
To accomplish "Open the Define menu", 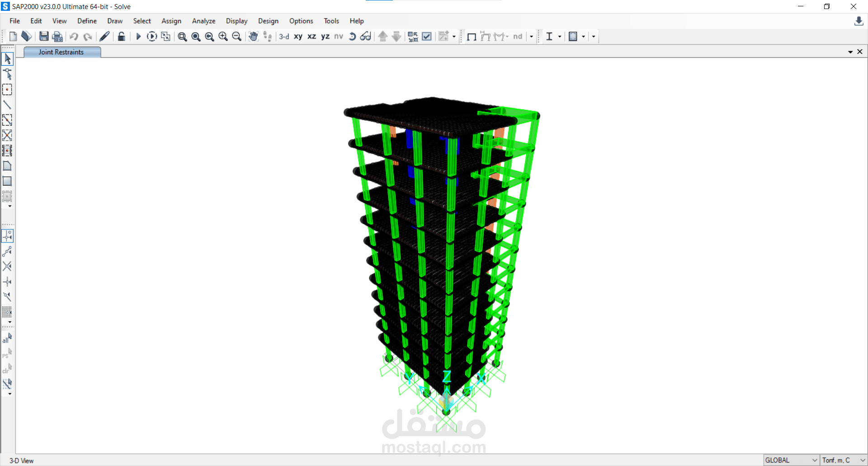I will (87, 21).
